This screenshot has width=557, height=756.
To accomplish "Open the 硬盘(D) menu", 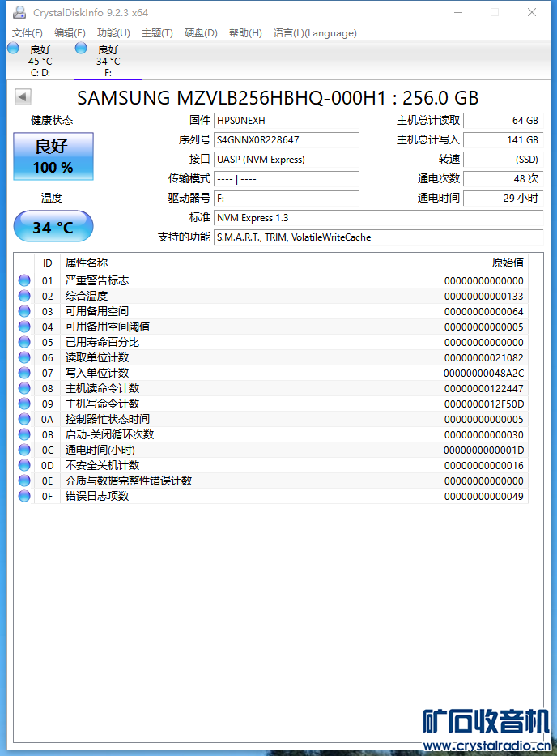I will [201, 32].
